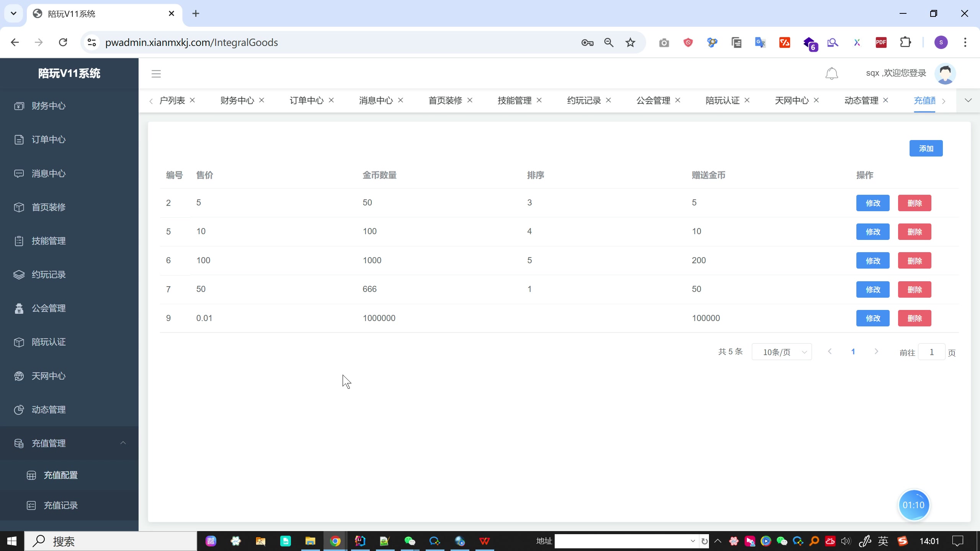Open WeChat from taskbar
Viewport: 980px width, 551px height.
(x=410, y=541)
